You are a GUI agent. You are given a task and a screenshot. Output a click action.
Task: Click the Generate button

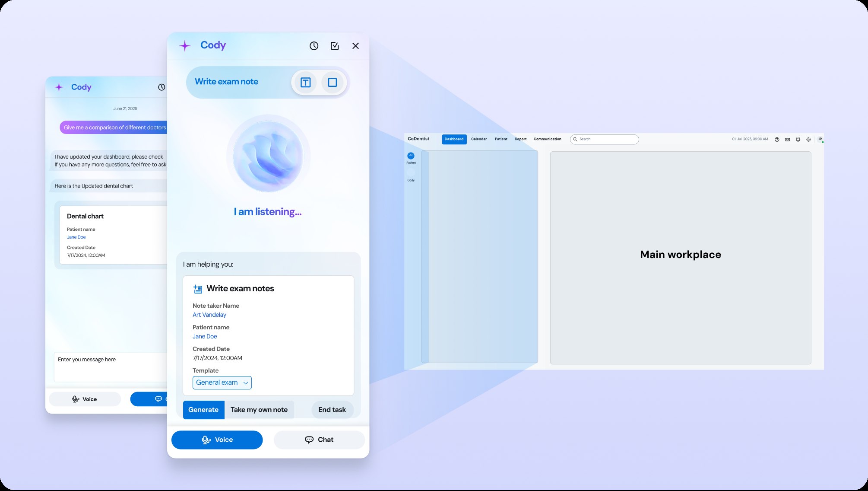point(203,410)
